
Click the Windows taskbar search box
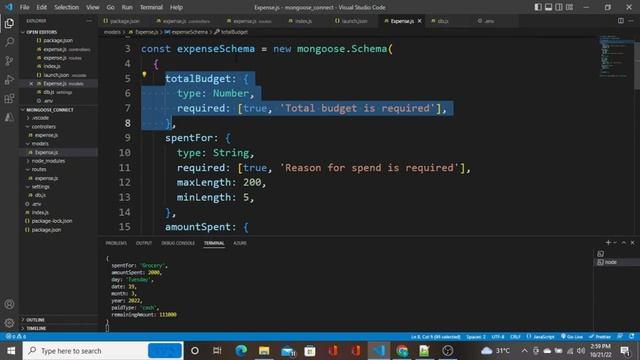[x=102, y=351]
